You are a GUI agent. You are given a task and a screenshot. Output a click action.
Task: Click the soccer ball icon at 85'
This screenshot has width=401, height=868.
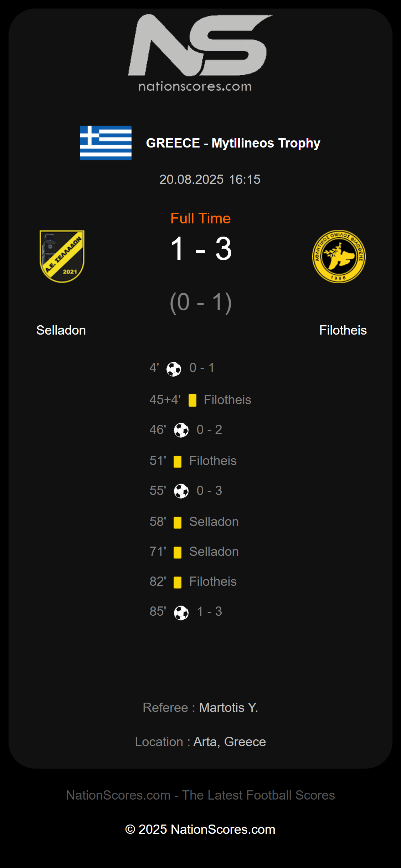pyautogui.click(x=181, y=613)
